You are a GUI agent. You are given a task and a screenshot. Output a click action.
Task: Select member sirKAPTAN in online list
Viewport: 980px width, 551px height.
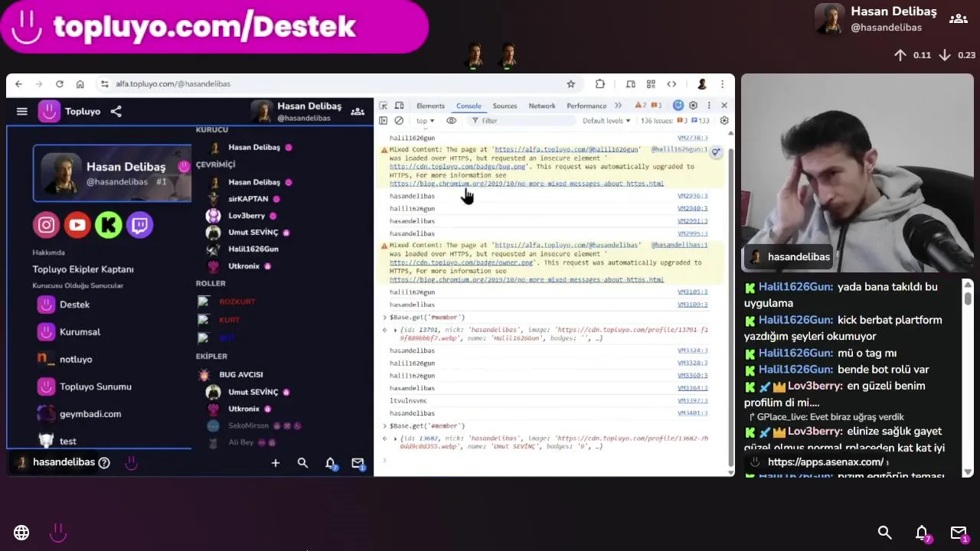coord(248,199)
